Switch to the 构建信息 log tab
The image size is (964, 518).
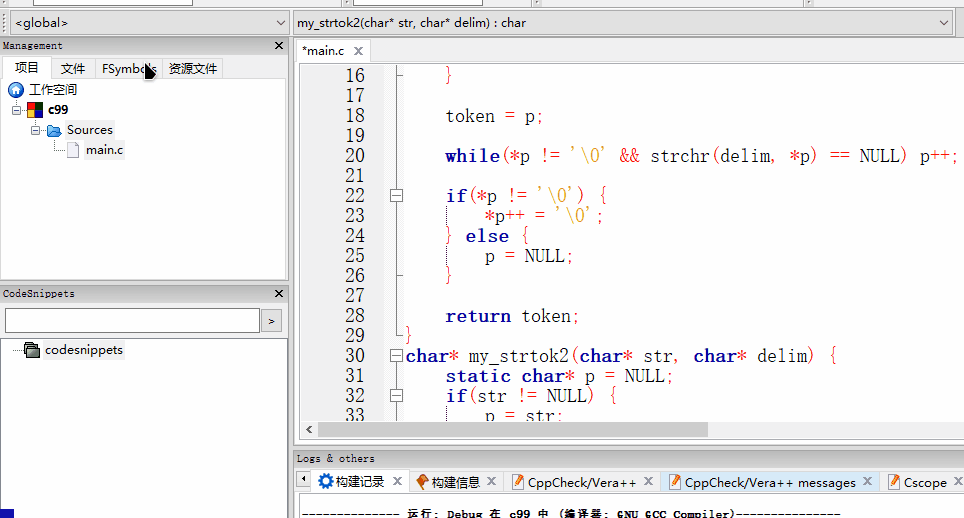[455, 482]
